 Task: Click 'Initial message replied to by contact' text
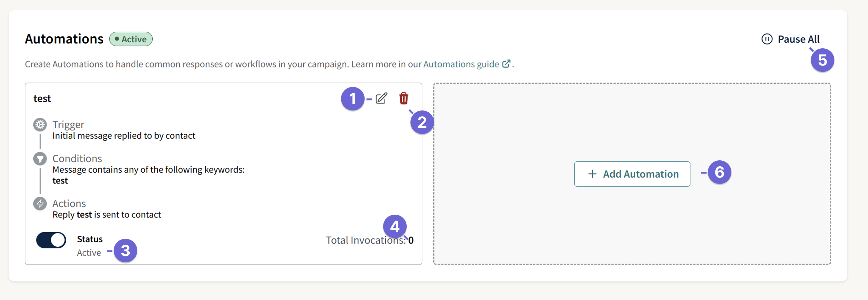click(x=124, y=136)
